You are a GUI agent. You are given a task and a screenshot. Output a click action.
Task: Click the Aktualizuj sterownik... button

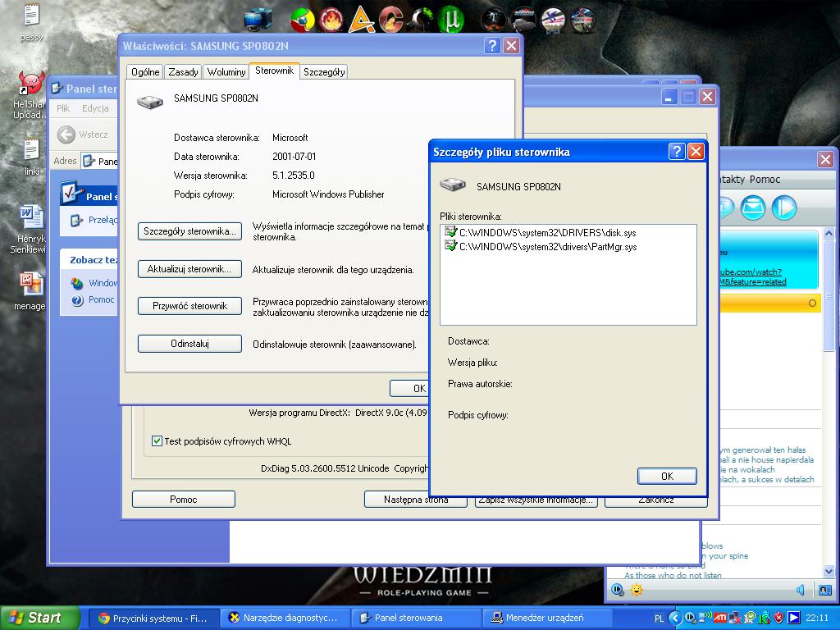pos(189,269)
